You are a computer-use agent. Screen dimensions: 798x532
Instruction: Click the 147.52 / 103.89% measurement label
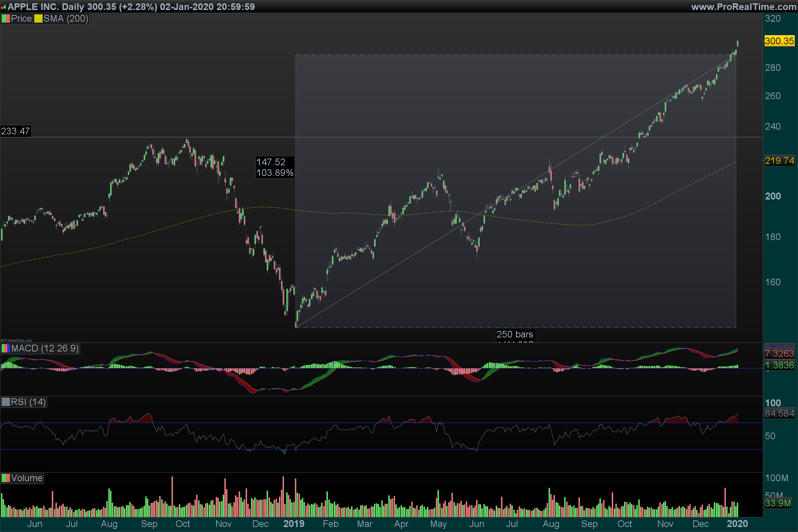[x=275, y=167]
